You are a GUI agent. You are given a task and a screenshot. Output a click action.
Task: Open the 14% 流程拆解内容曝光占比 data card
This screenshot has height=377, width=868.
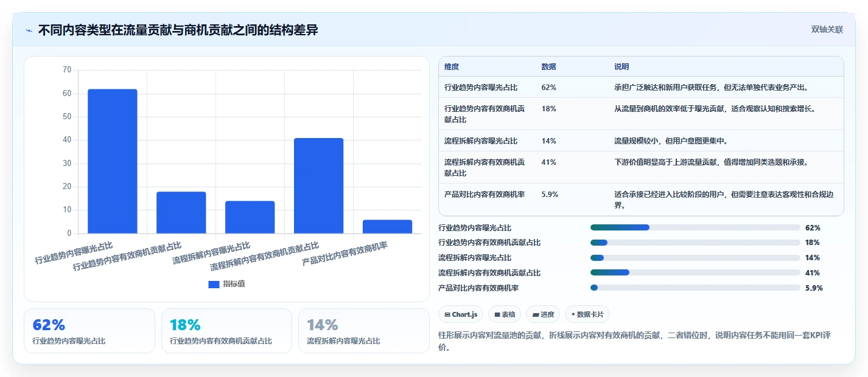pos(363,331)
